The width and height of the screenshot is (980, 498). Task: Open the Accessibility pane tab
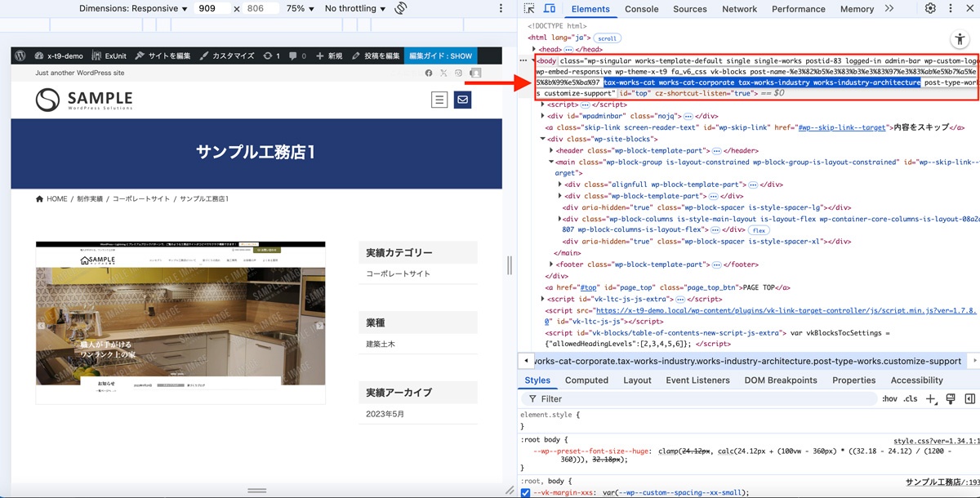point(917,380)
